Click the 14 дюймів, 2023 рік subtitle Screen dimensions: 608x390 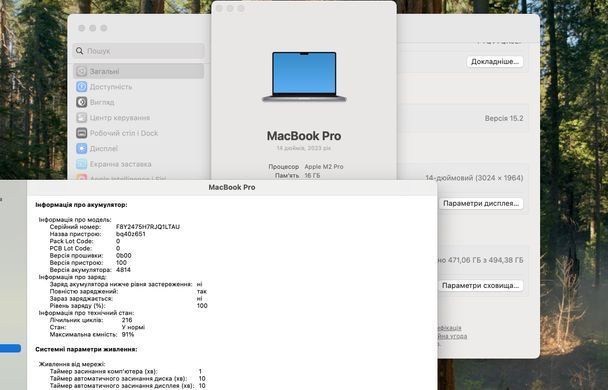coord(304,148)
